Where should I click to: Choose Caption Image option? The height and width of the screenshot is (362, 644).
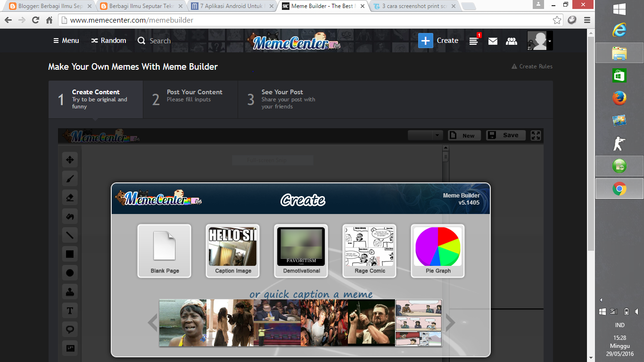[233, 251]
